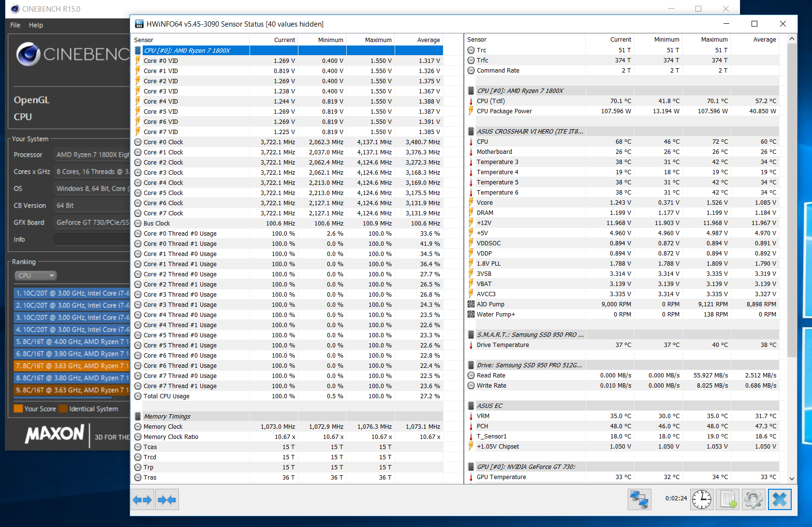The image size is (812, 527).
Task: Select the T_Sensor1 row
Action: tap(622, 436)
